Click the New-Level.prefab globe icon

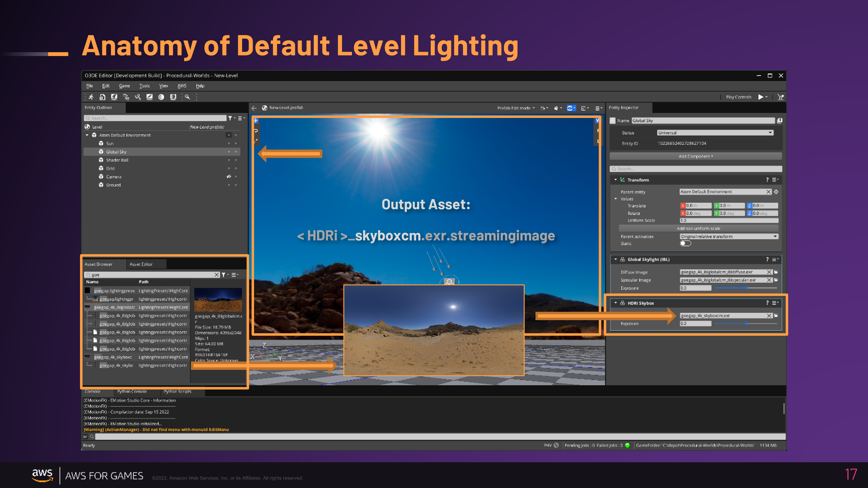(264, 108)
